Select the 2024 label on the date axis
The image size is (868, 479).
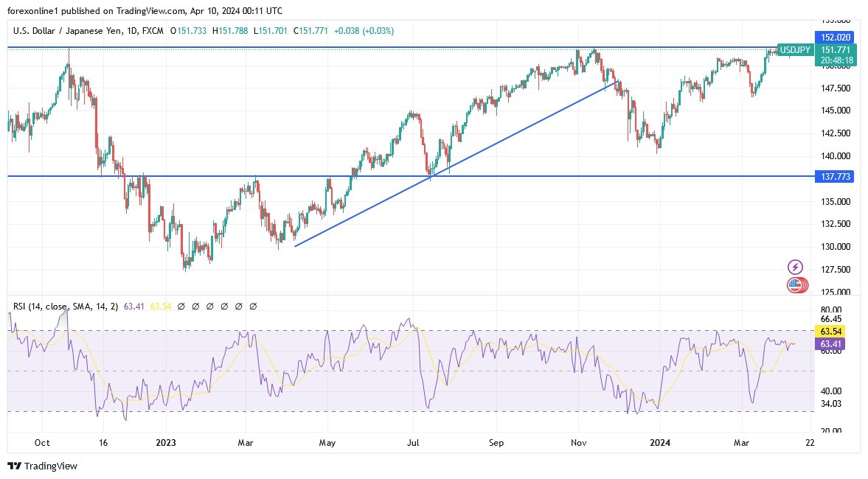pos(661,443)
